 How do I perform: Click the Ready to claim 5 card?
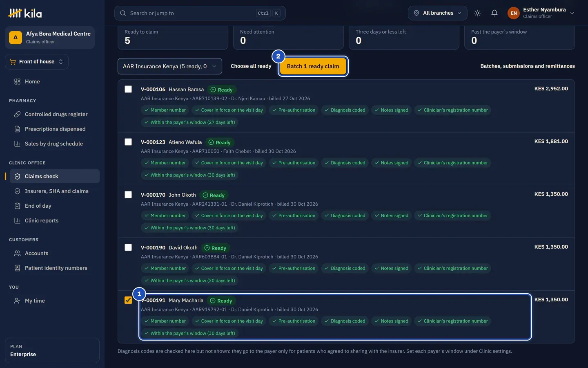pyautogui.click(x=173, y=38)
